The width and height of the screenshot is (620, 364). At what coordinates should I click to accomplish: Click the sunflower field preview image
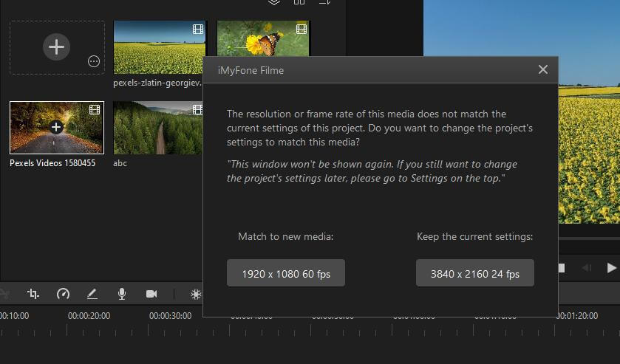(x=589, y=111)
